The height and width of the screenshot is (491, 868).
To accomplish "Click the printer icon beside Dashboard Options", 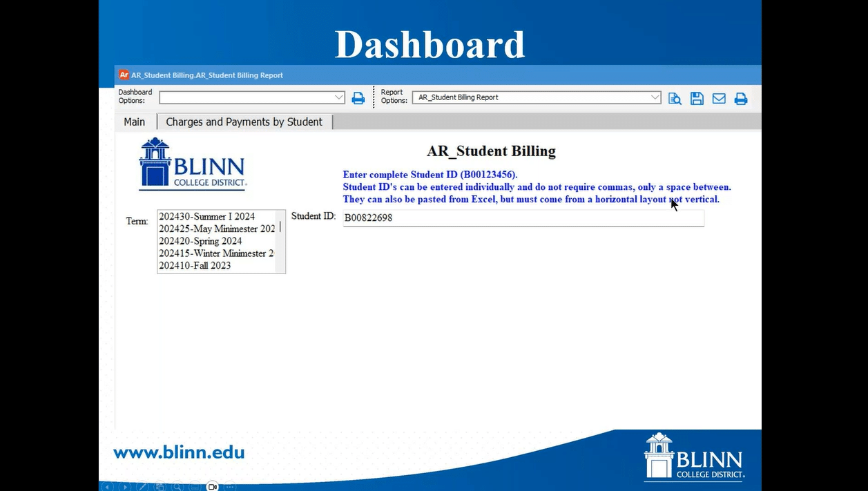I will pyautogui.click(x=358, y=97).
